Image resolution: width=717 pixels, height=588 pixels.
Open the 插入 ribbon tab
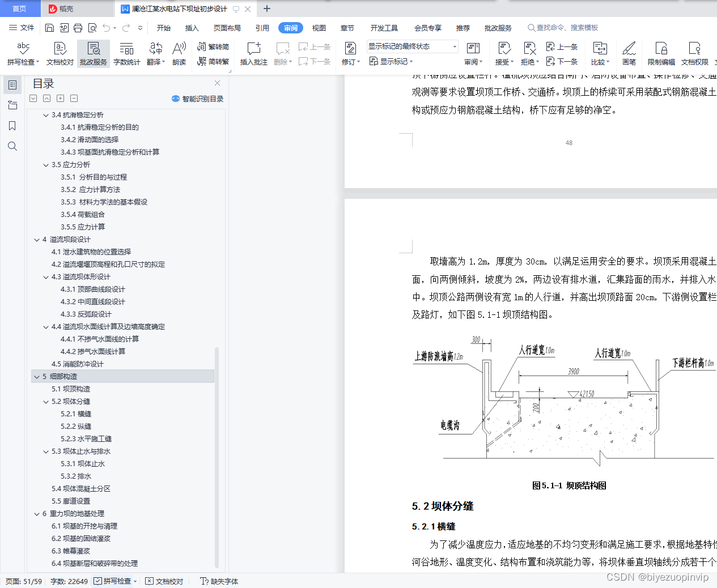click(192, 28)
